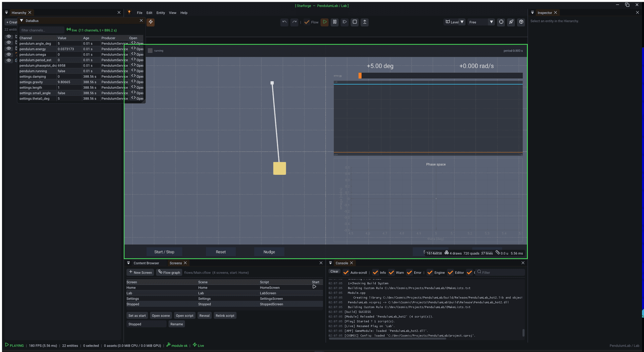Pause the running simulation
Image resolution: width=644 pixels, height=352 pixels.
pos(335,22)
